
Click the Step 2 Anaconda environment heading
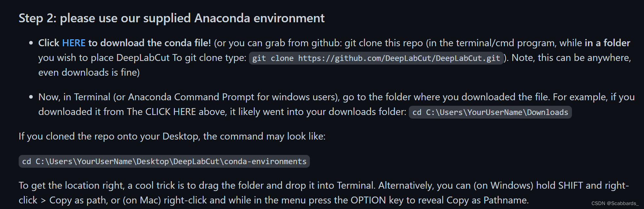(172, 18)
